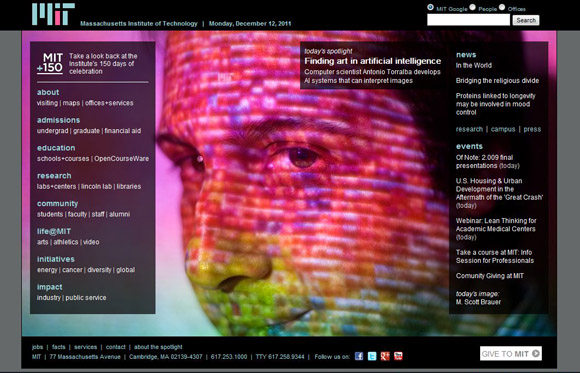580x373 pixels.
Task: Open the impact section heading
Action: (x=50, y=287)
